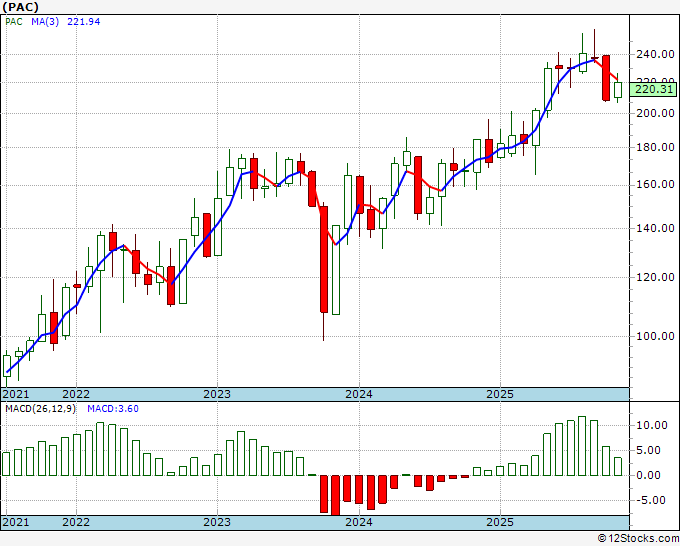Click the MACD:3.60 value label

[x=113, y=409]
